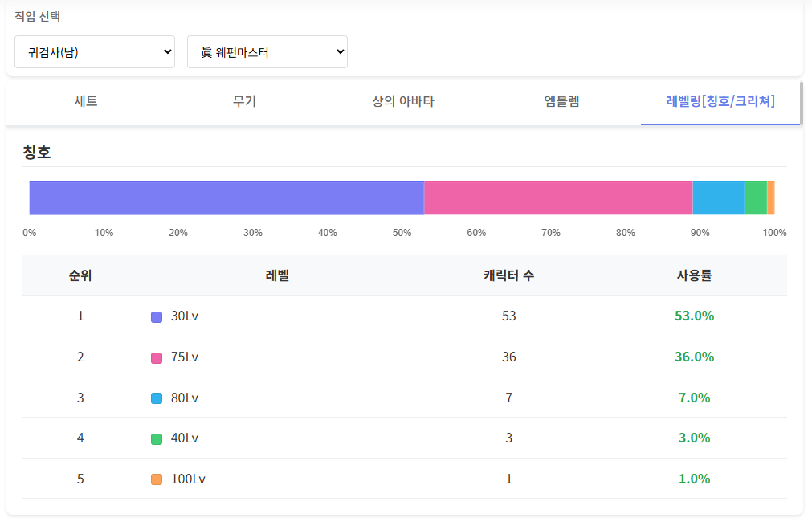Click the 캐릭터 수 column header

coord(508,275)
